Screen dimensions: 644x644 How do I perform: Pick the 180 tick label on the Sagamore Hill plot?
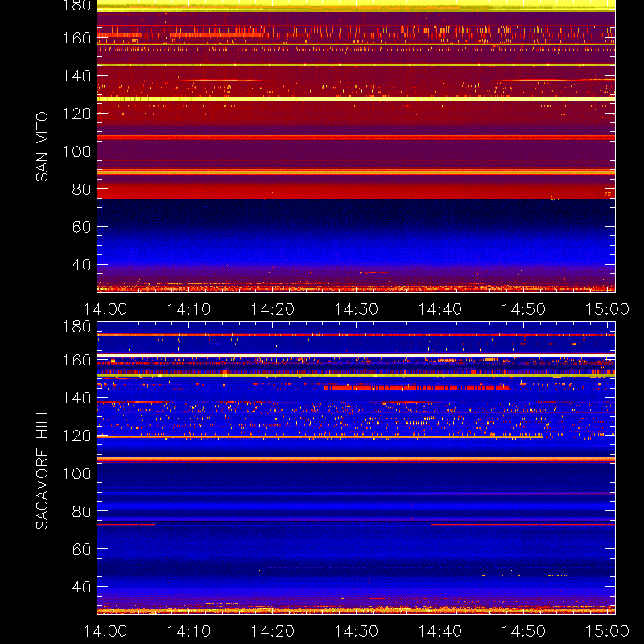(76, 327)
